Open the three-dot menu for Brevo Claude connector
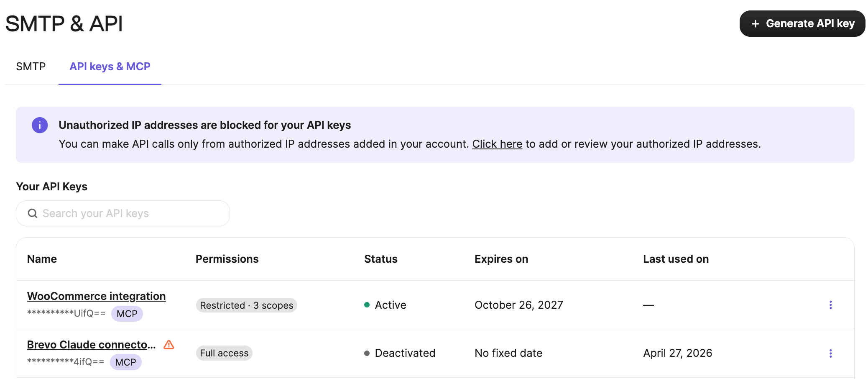Viewport: 868px width, 379px height. pyautogui.click(x=830, y=353)
